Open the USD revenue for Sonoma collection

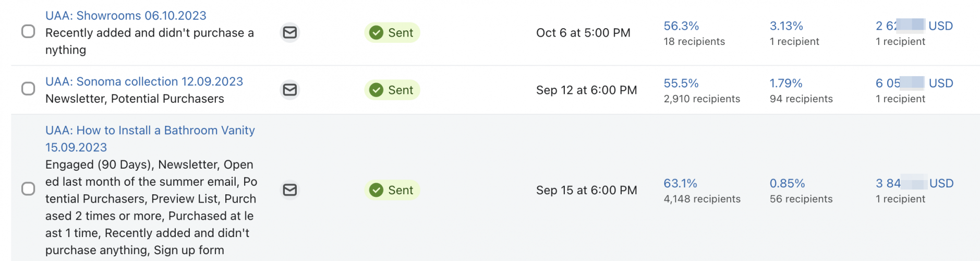click(914, 84)
